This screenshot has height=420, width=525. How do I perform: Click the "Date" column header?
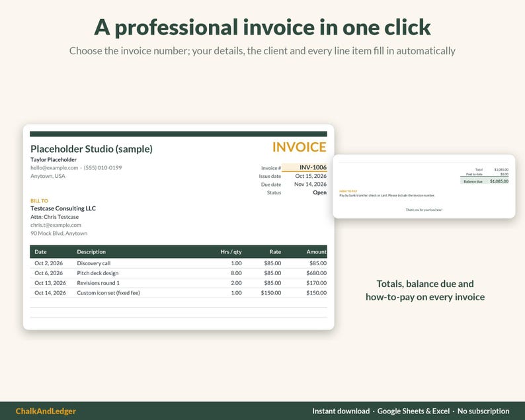point(40,252)
